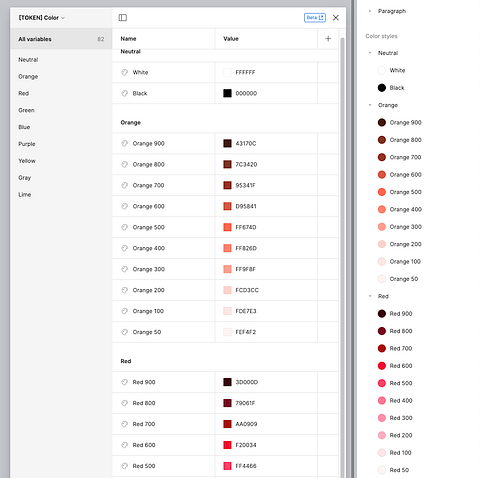
Task: Go to the Lime variable group
Action: (25, 195)
